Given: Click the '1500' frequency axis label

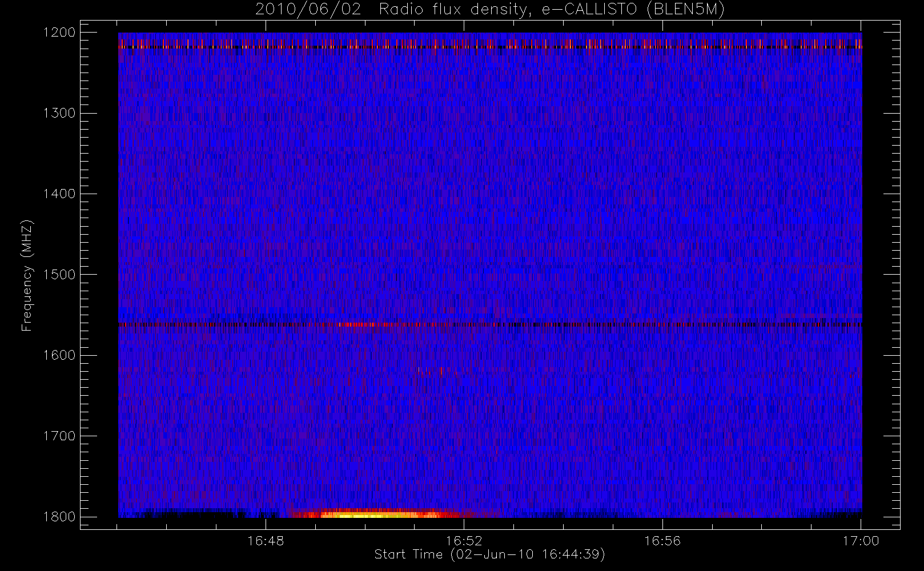Looking at the screenshot, I should [x=59, y=275].
